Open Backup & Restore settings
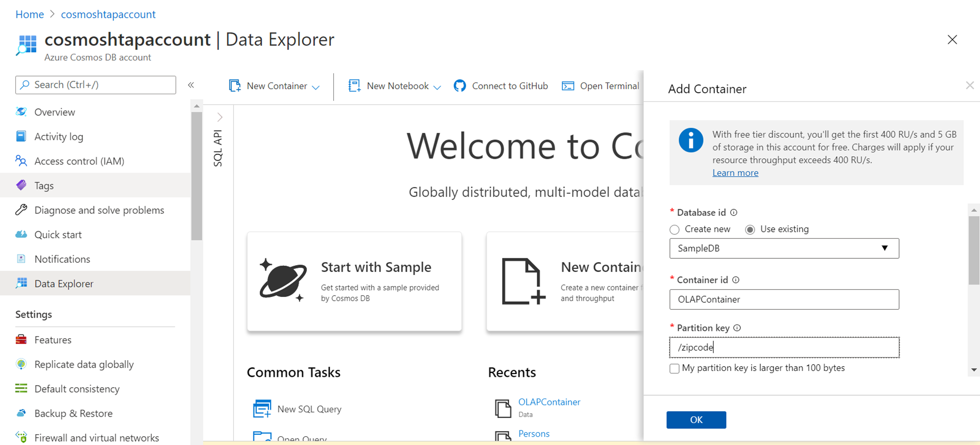This screenshot has height=445, width=980. tap(73, 413)
